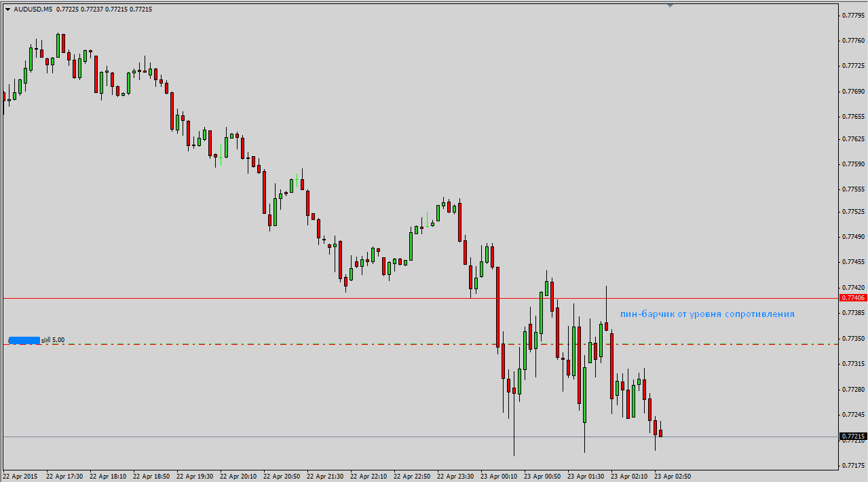Screen dimensions: 868x482
Task: Click time label 22 Apr 2015
Action: tap(20, 477)
